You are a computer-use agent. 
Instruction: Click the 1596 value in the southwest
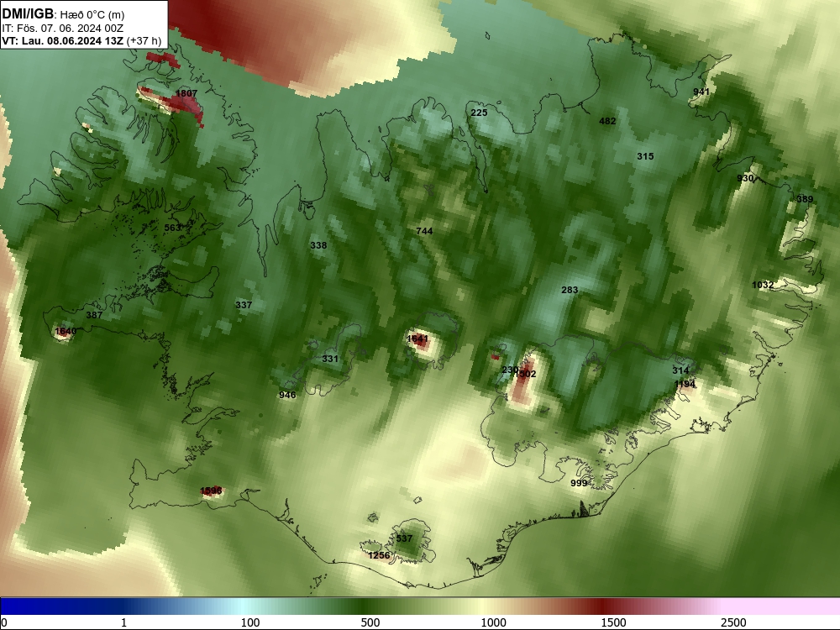[x=211, y=491]
